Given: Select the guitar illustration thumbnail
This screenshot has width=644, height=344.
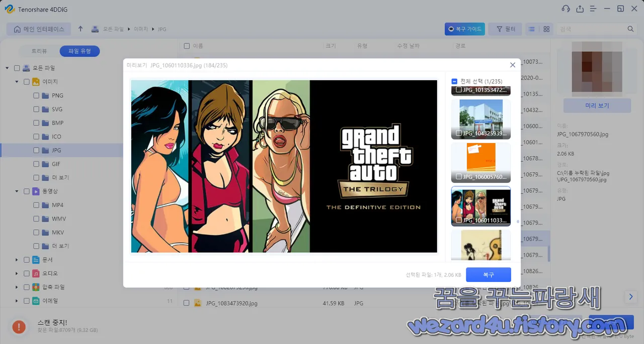Looking at the screenshot, I should [481, 245].
